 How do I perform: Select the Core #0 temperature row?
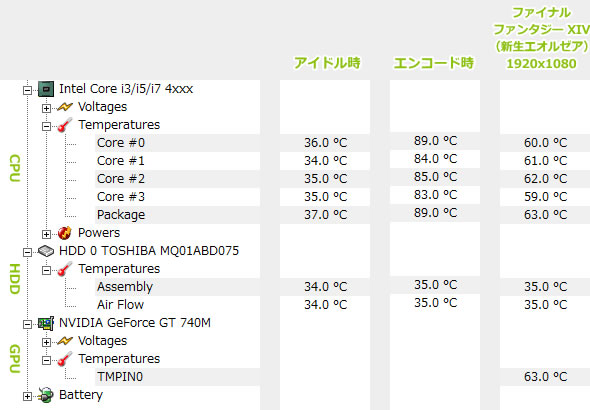pyautogui.click(x=177, y=143)
